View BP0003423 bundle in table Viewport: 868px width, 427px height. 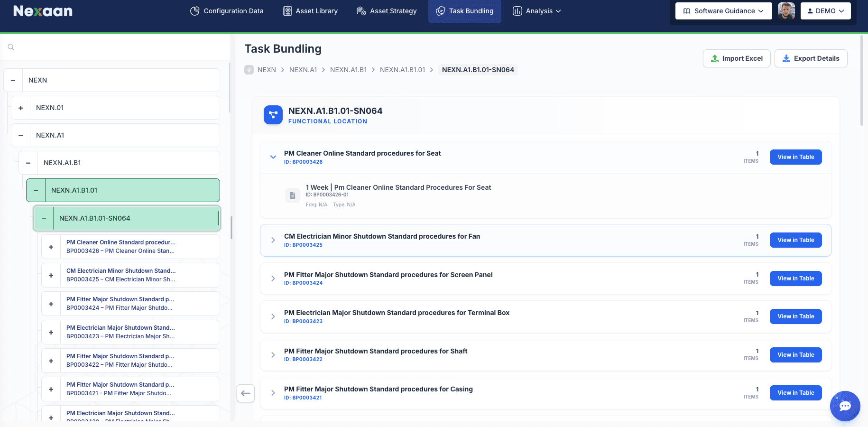796,316
